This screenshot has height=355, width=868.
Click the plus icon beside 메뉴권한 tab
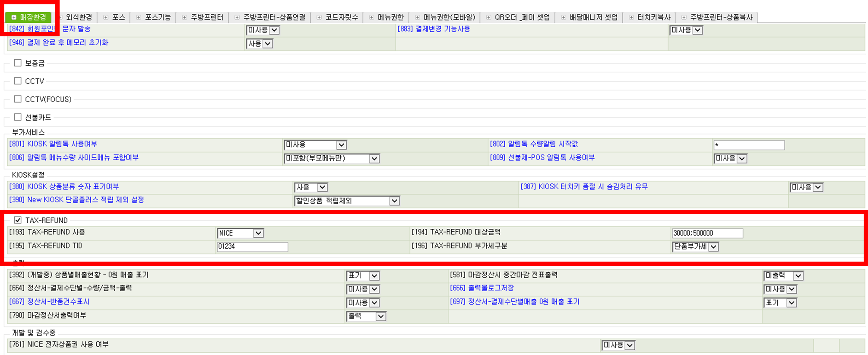coord(371,17)
